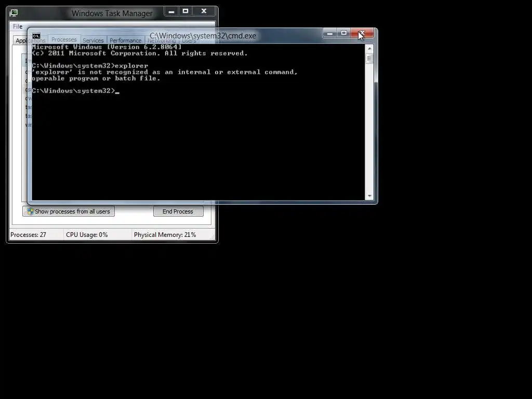Image resolution: width=532 pixels, height=399 pixels.
Task: Click the '2011 Microsoft Corporation' copyright line
Action: [x=139, y=54]
